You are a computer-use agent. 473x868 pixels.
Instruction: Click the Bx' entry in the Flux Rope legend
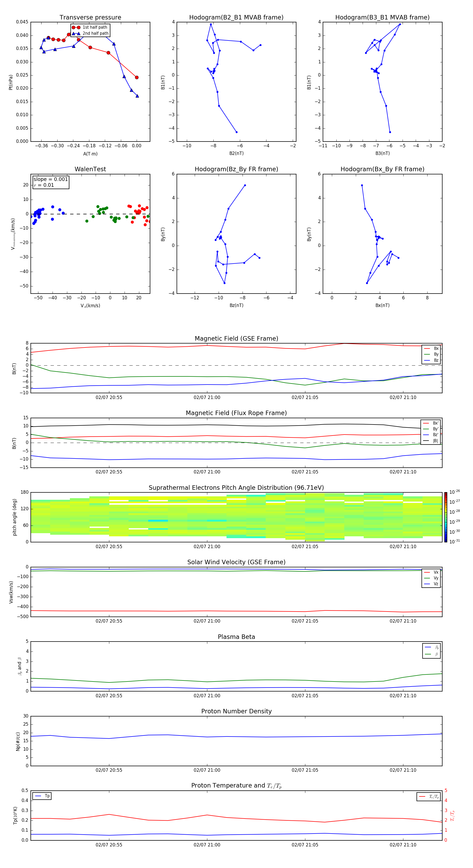[431, 423]
